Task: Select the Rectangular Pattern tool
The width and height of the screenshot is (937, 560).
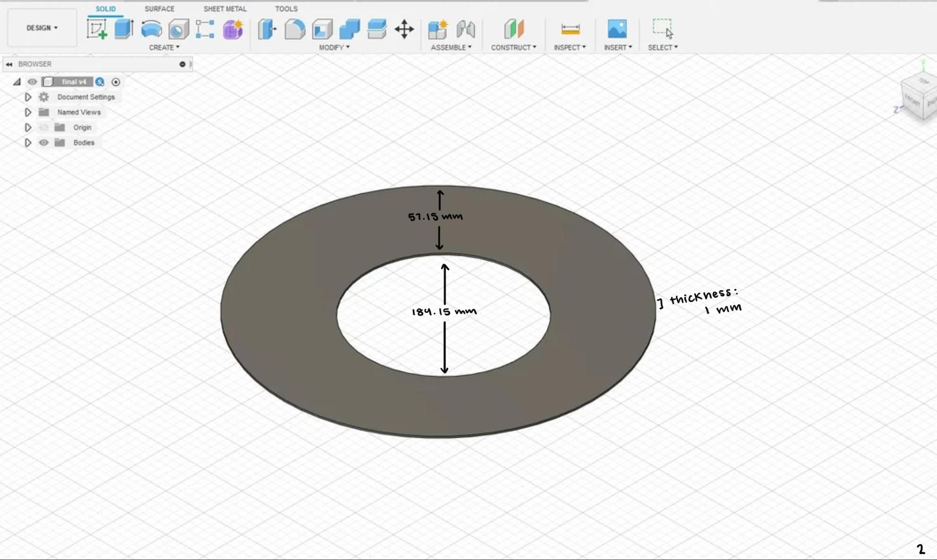Action: 205,29
